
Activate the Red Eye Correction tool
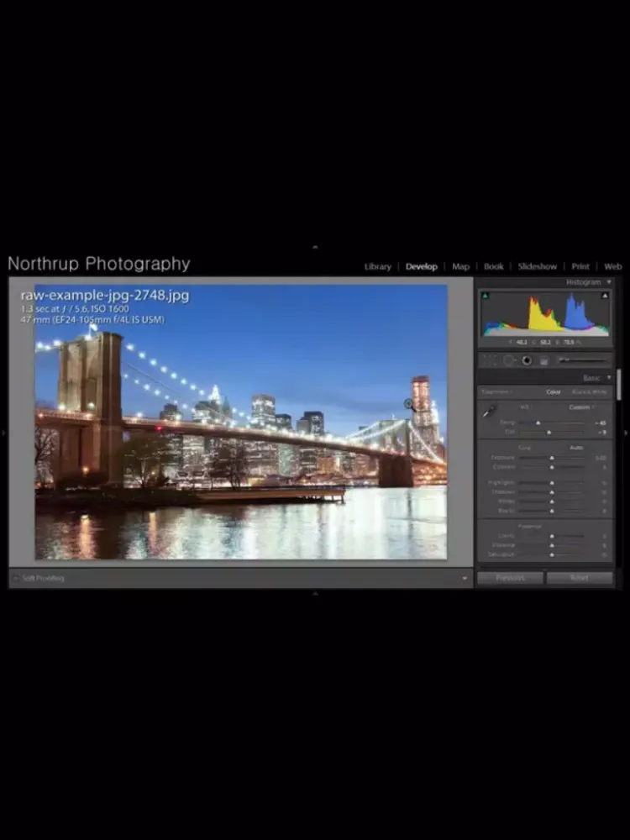[527, 360]
